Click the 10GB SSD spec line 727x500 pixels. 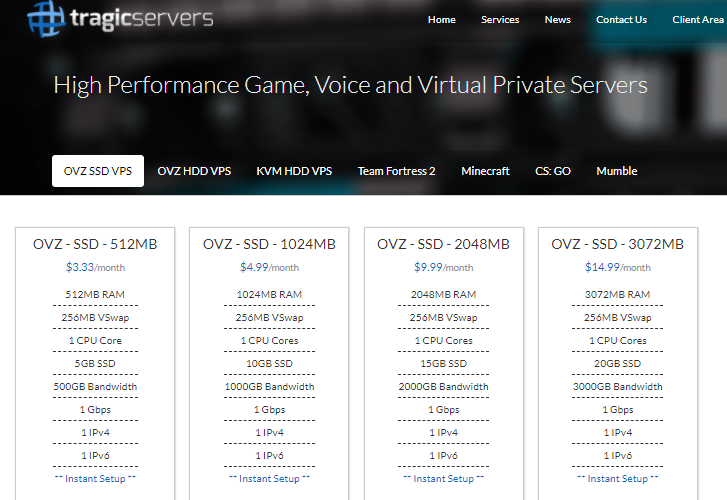[x=269, y=364]
